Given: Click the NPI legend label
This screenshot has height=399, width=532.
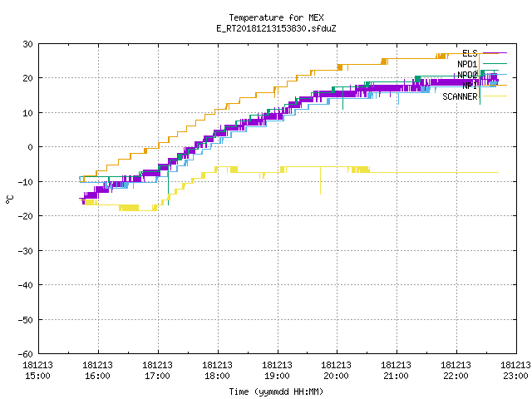Looking at the screenshot, I should tap(470, 86).
